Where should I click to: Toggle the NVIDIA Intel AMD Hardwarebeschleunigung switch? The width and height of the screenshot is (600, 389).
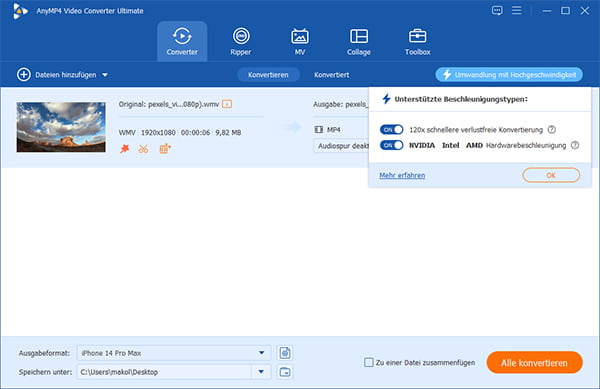[x=391, y=145]
